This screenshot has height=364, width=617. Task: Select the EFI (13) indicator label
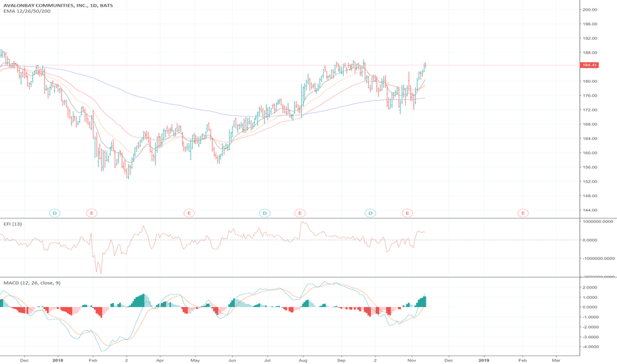pos(13,224)
